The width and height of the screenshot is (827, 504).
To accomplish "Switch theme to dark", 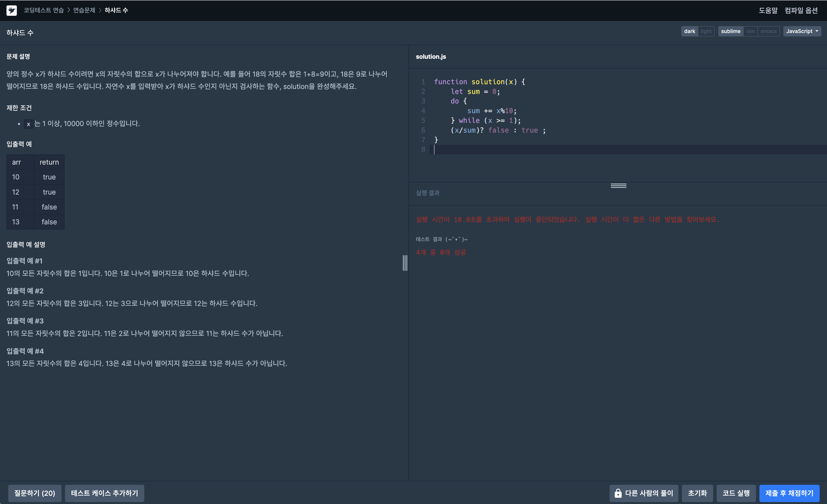I will point(689,31).
